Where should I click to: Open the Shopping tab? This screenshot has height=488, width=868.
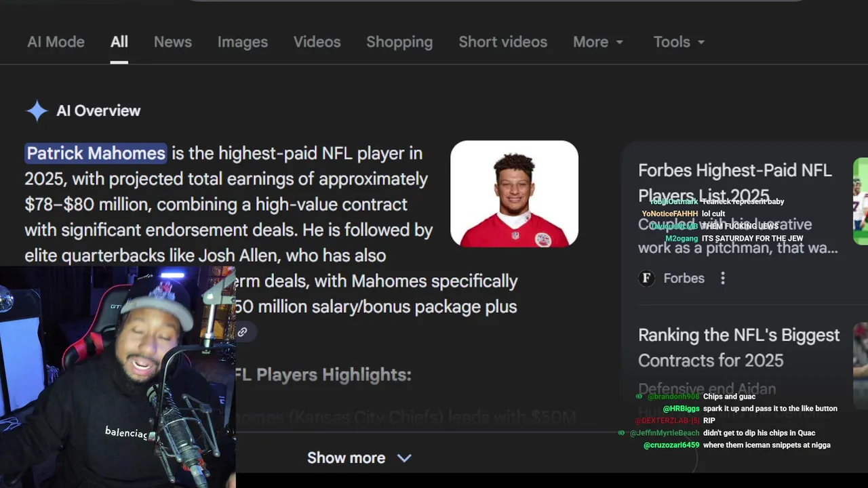(399, 42)
